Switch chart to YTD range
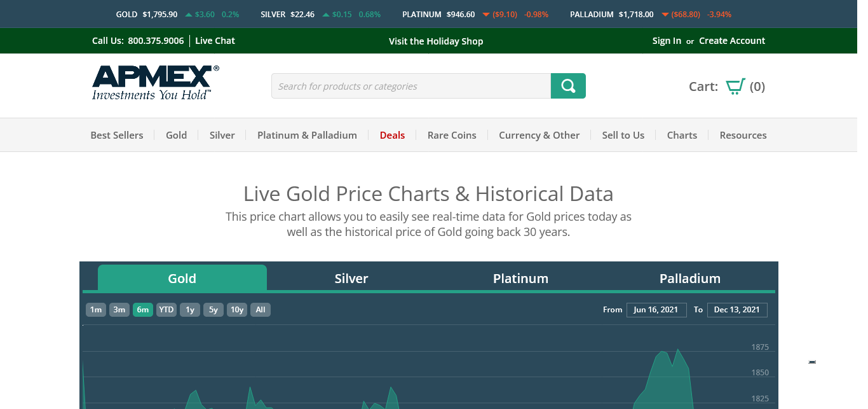The height and width of the screenshot is (409, 868). (x=166, y=310)
